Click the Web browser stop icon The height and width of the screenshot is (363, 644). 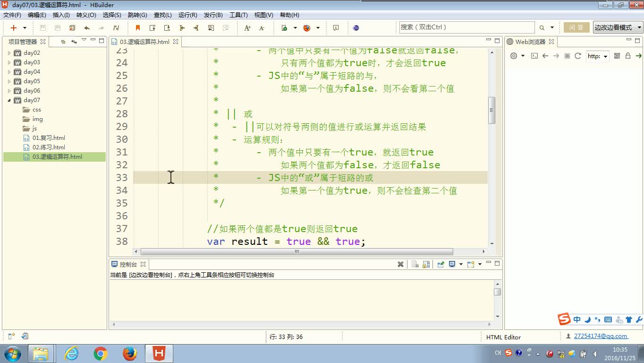[567, 56]
